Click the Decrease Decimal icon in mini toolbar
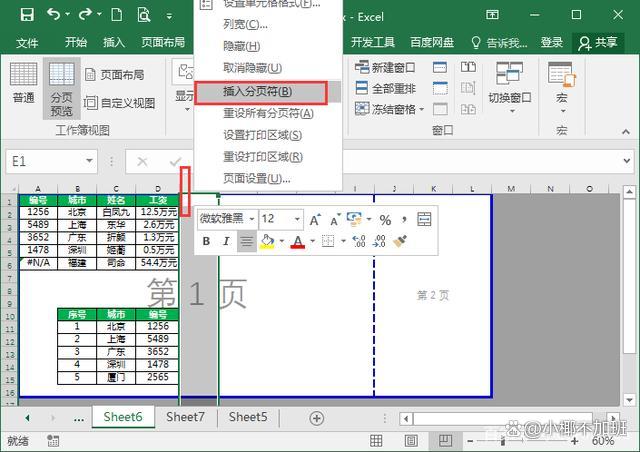Viewport: 640px width, 452px height. pyautogui.click(x=379, y=241)
